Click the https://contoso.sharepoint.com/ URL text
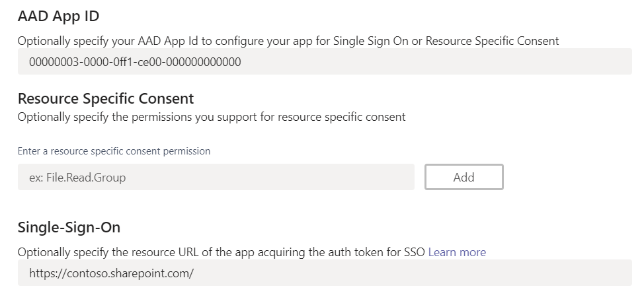 pyautogui.click(x=111, y=273)
